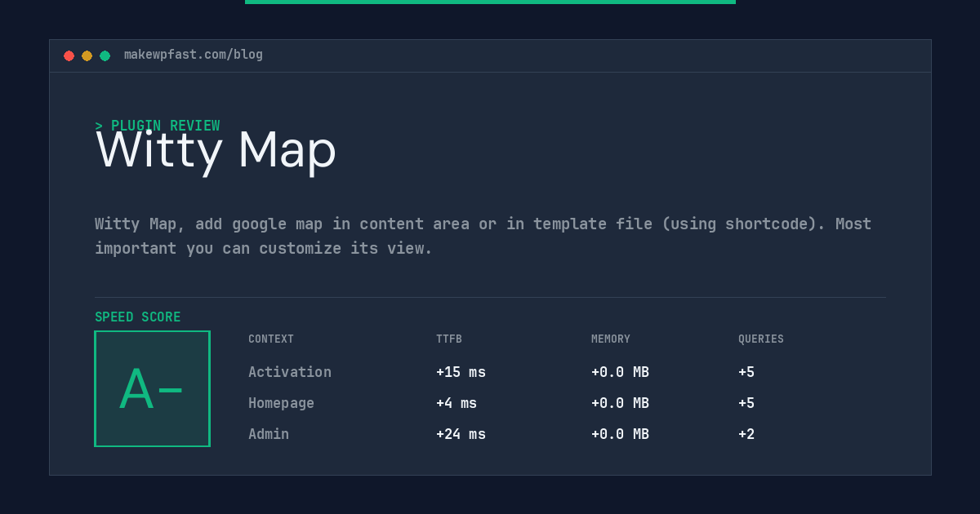Click the MEMORY column header
Viewport: 980px width, 514px height.
(x=611, y=339)
